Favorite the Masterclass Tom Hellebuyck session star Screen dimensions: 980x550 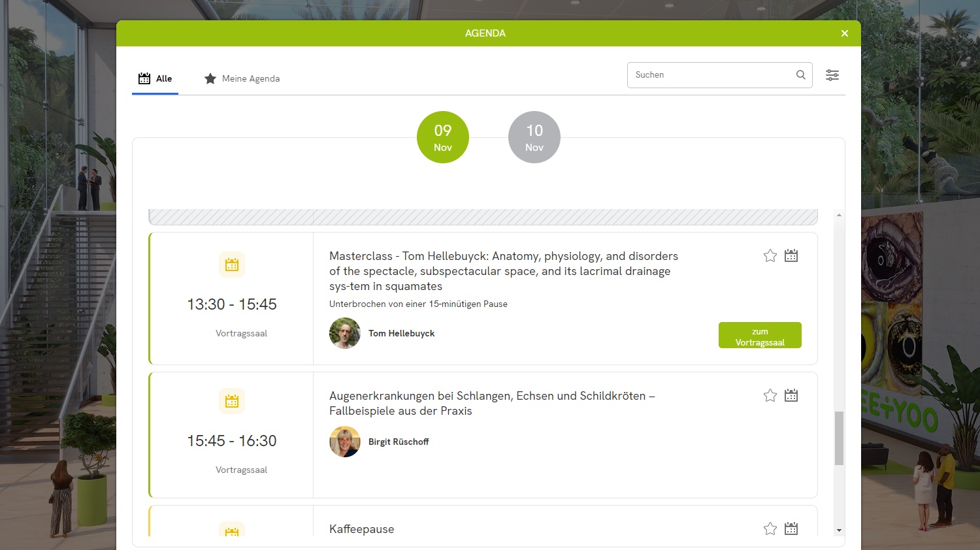(770, 255)
